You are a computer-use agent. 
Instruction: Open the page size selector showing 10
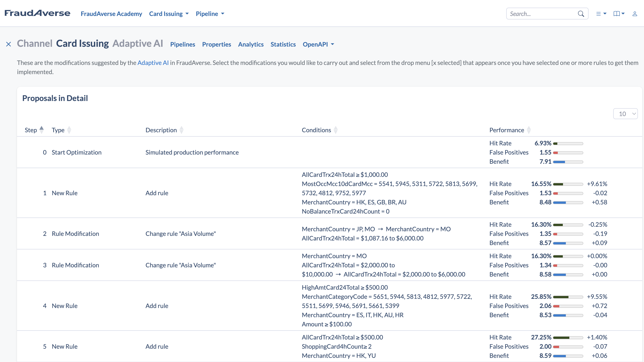click(x=625, y=114)
